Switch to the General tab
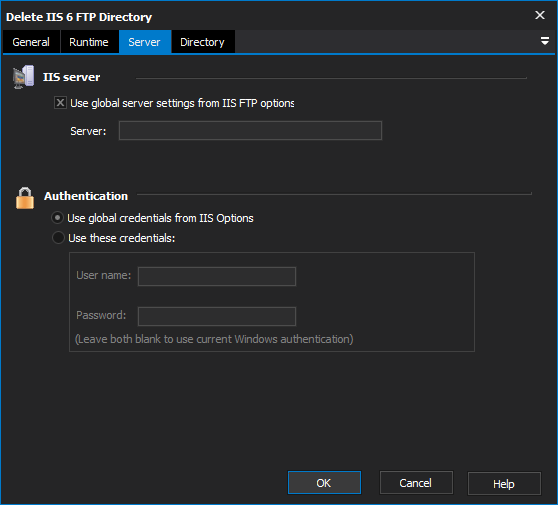 (x=31, y=42)
